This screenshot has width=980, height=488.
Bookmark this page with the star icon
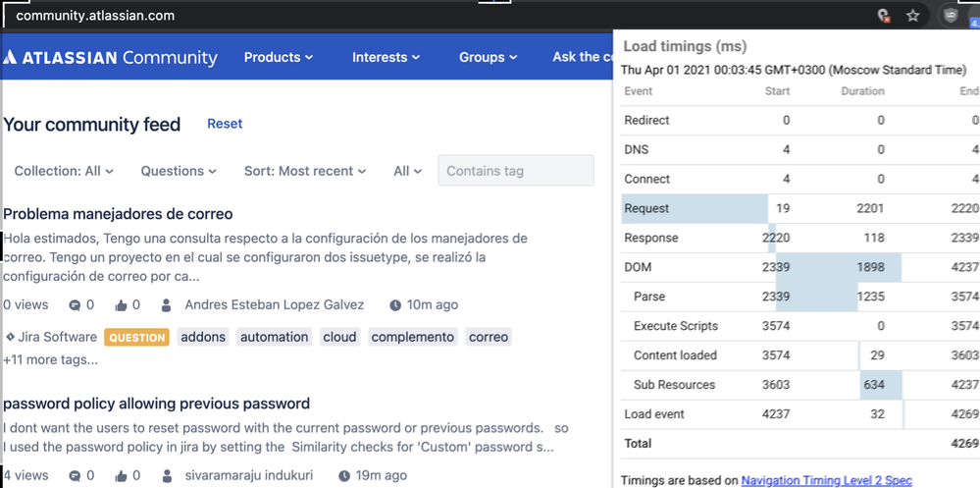point(912,16)
